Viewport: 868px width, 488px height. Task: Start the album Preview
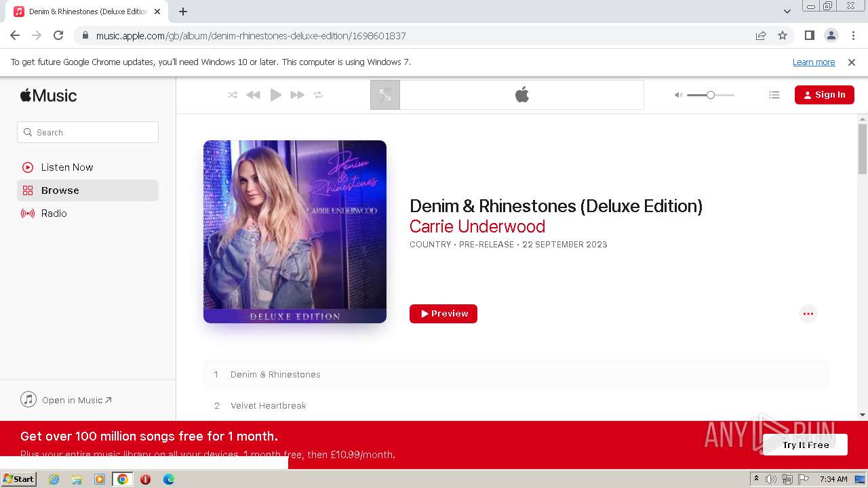(x=443, y=314)
